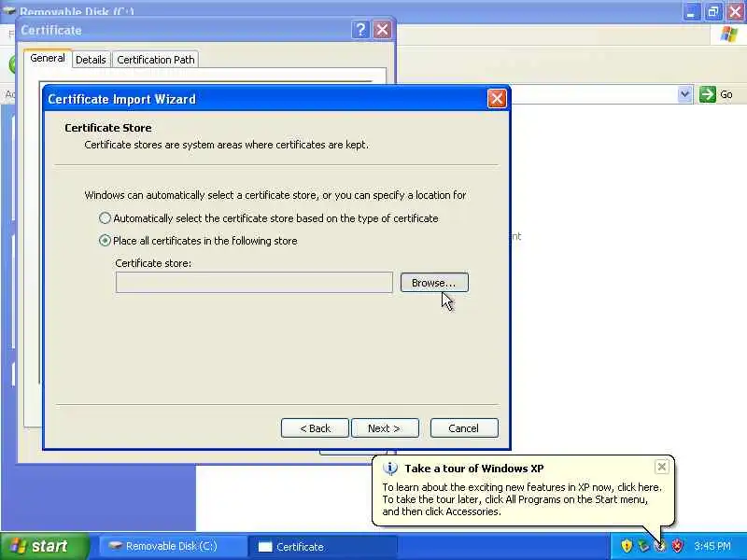This screenshot has height=560, width=747.
Task: Close the Certificate Import Wizard window
Action: [x=497, y=99]
